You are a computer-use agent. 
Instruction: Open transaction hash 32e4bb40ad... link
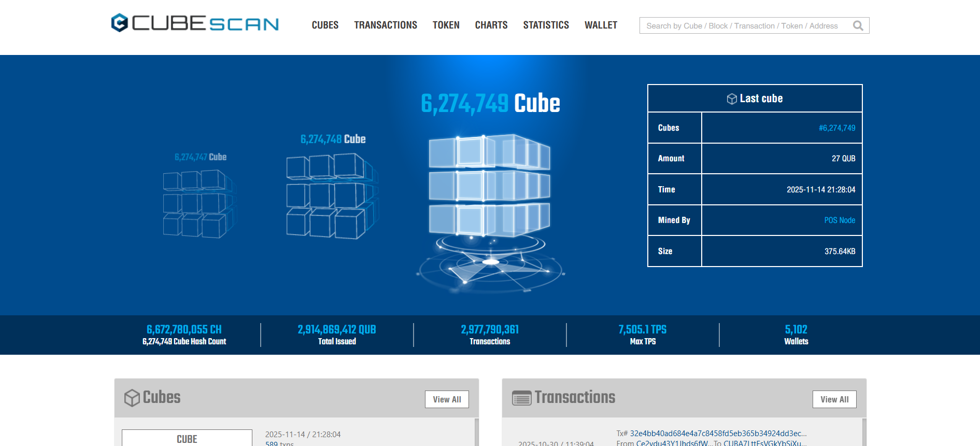coord(718,434)
